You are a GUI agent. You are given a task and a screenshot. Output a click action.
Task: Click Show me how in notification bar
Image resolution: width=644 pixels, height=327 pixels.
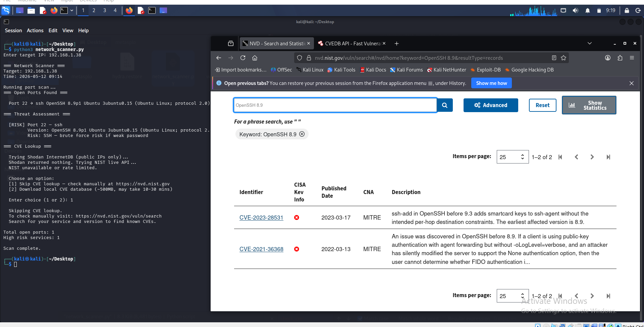point(491,83)
